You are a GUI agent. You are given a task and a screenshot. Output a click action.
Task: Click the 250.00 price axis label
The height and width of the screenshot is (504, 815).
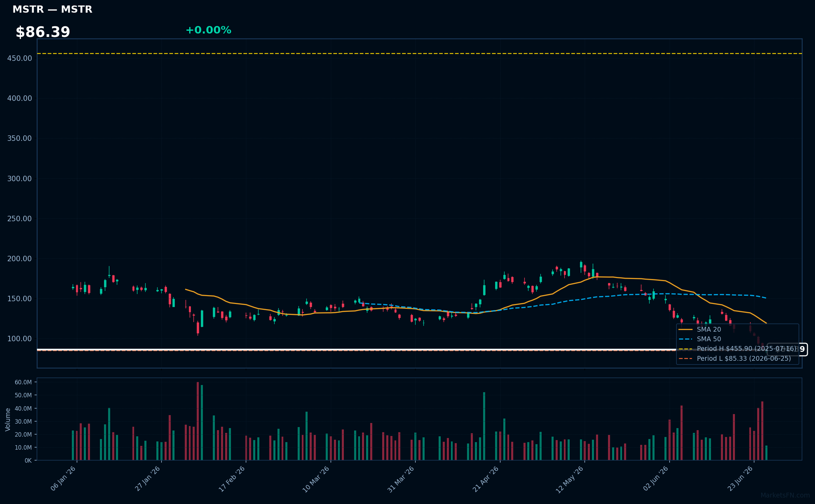pos(20,219)
